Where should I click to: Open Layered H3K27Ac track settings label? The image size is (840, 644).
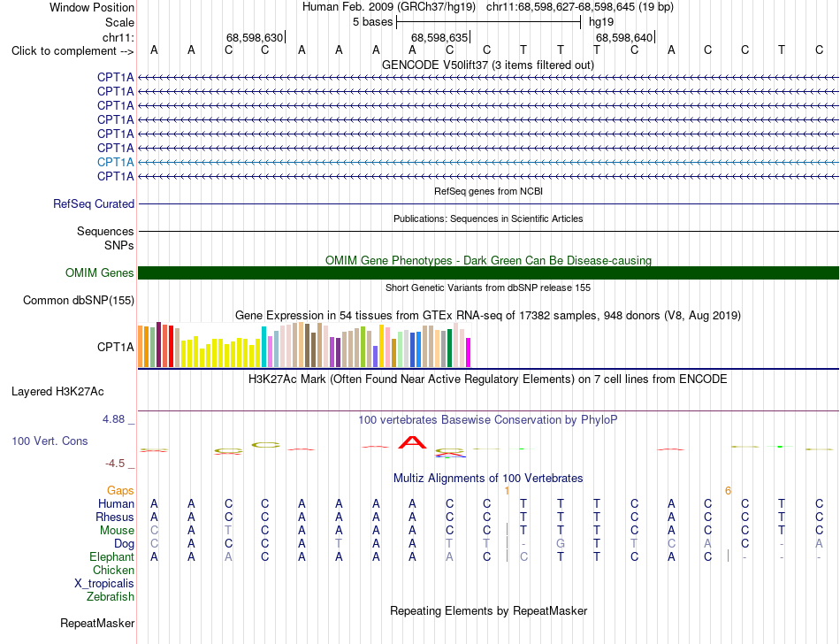pyautogui.click(x=57, y=392)
